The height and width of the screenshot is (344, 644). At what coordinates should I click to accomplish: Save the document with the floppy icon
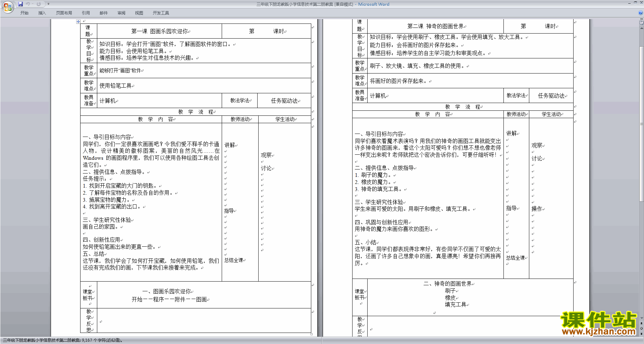(x=20, y=4)
